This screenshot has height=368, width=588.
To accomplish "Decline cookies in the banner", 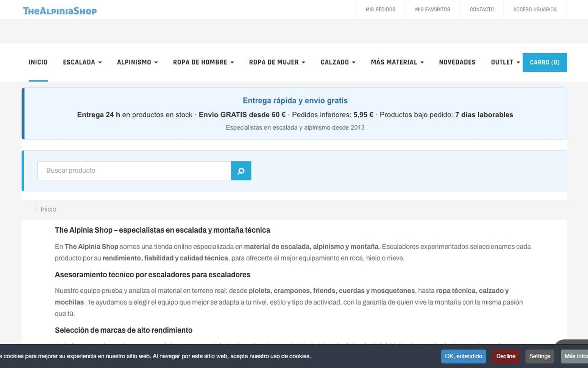I will tap(506, 357).
